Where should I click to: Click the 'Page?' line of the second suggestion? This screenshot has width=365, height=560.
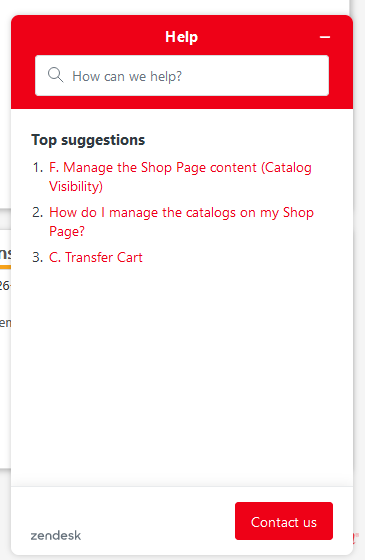click(67, 231)
